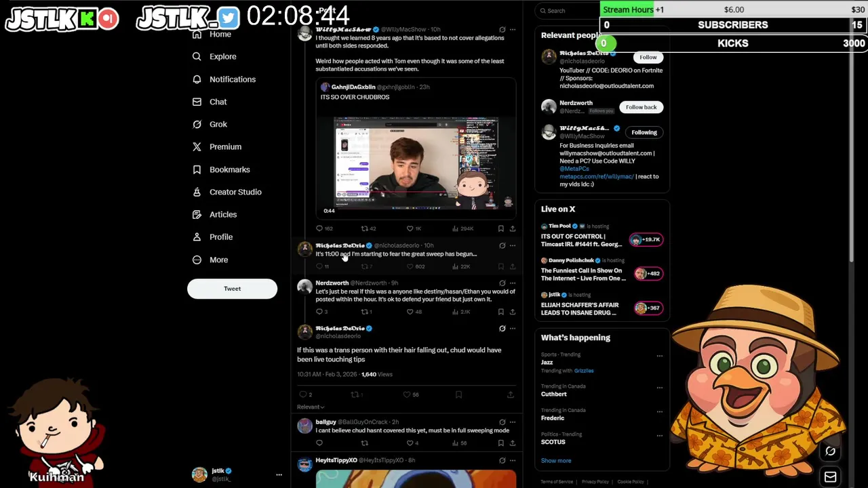868x488 pixels.
Task: Open the Terms of Service footer link
Action: coord(557,482)
